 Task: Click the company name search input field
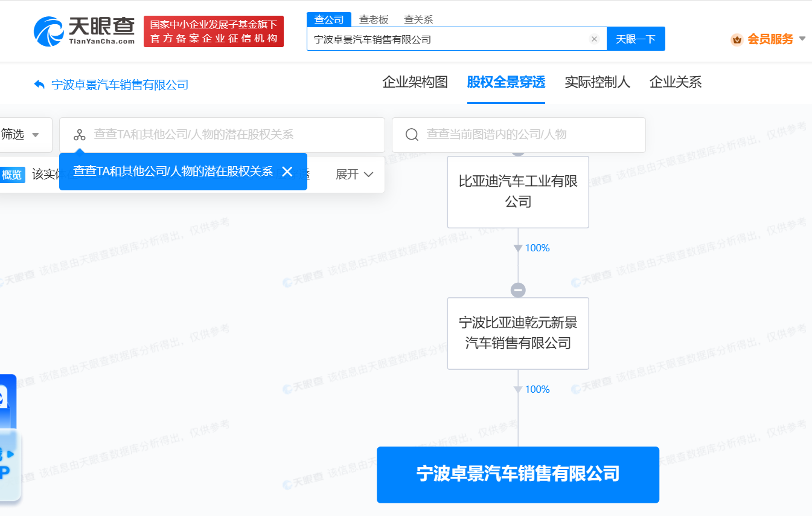[x=453, y=38]
